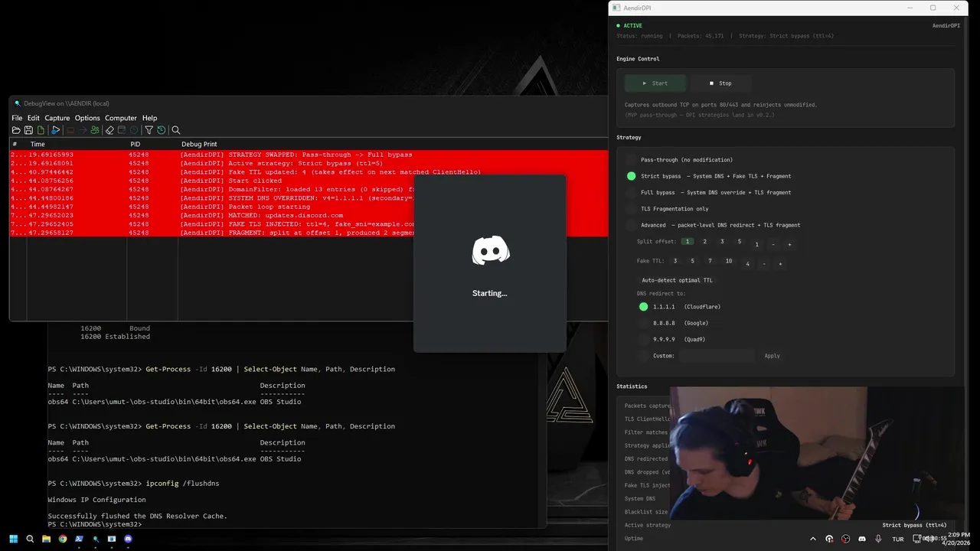The height and width of the screenshot is (551, 980).
Task: Switch to Discord taskbar icon
Action: point(128,539)
